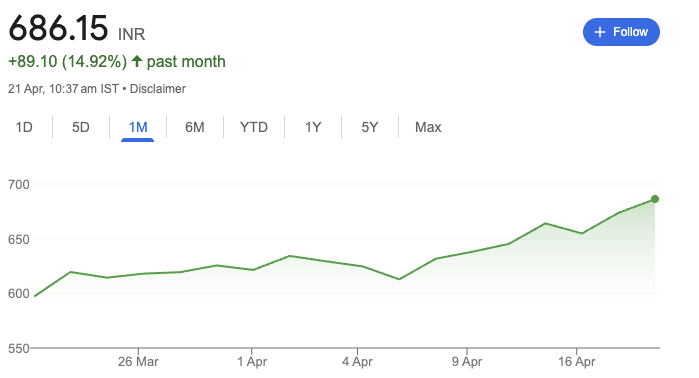Select the 4 Apr axis marker

357,362
